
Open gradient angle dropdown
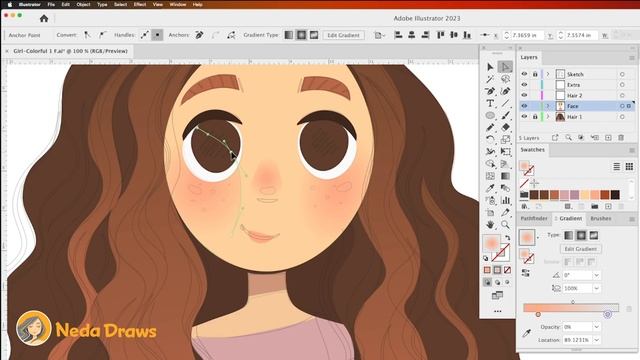click(x=597, y=276)
